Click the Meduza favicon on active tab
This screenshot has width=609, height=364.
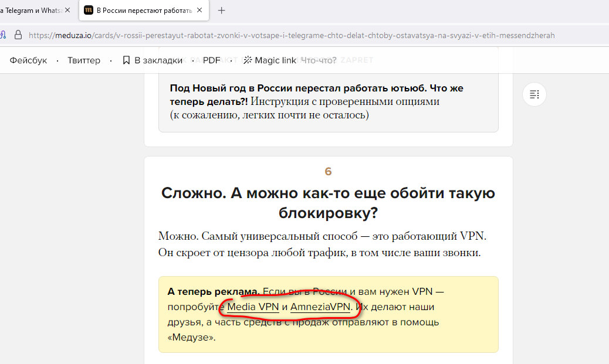(x=89, y=11)
